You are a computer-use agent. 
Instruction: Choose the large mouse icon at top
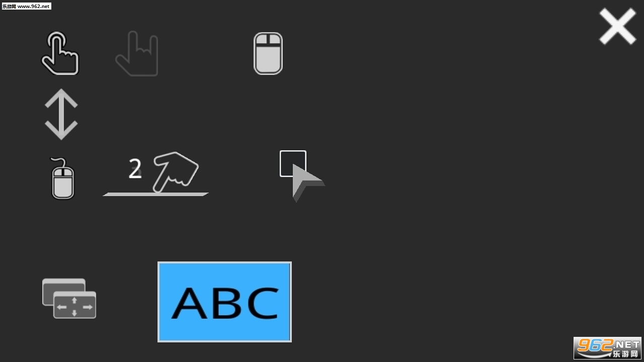[268, 53]
